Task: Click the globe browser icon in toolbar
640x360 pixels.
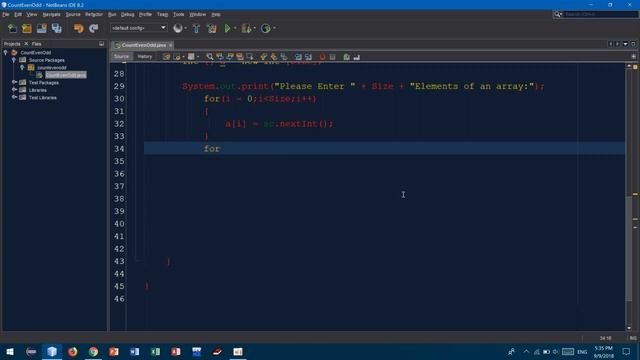Action: click(178, 28)
